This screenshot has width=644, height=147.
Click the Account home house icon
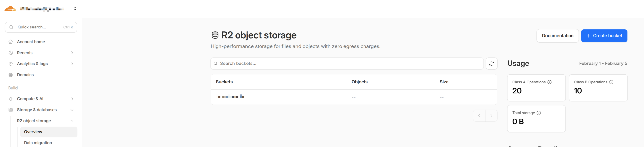(11, 42)
